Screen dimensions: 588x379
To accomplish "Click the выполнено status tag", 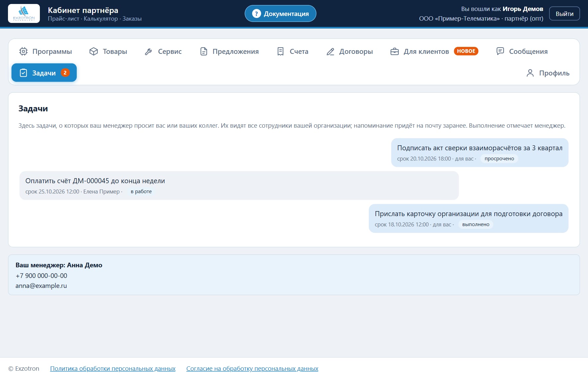I will (x=476, y=224).
